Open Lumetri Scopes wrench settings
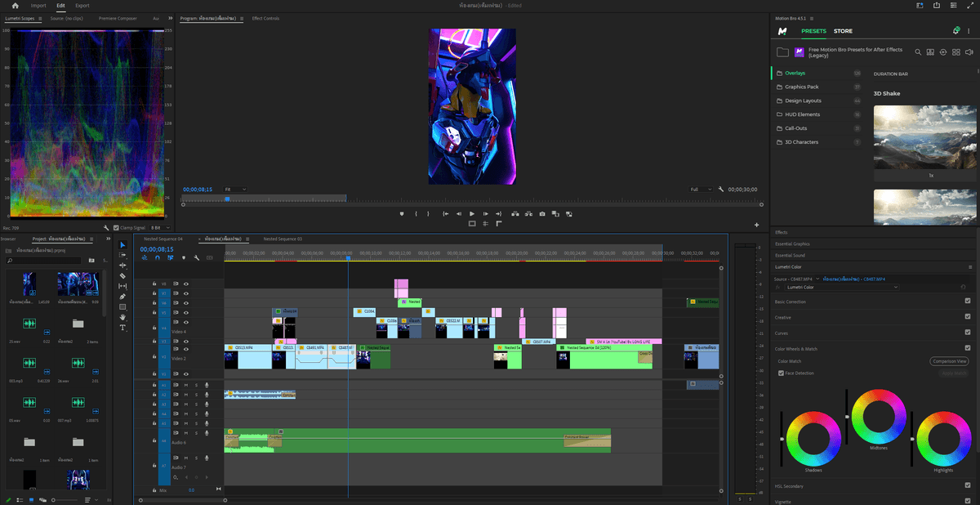980x505 pixels. (106, 228)
